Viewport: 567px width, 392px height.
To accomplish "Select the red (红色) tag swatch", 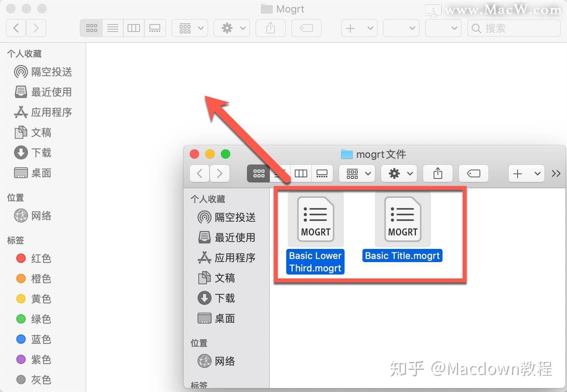I will (21, 258).
